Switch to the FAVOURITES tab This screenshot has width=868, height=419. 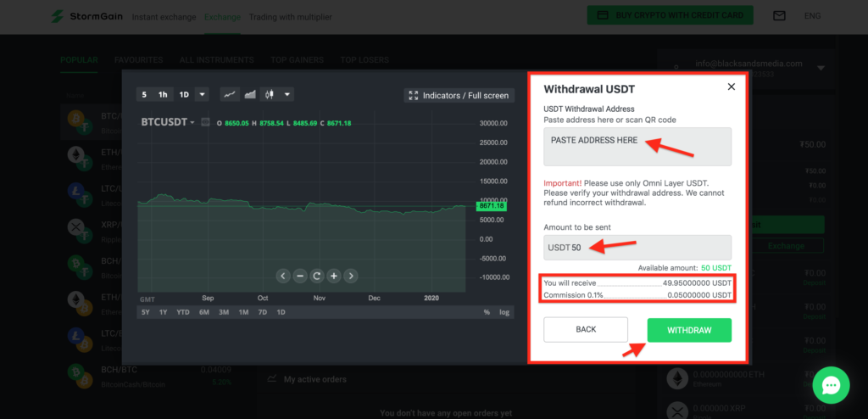[138, 60]
